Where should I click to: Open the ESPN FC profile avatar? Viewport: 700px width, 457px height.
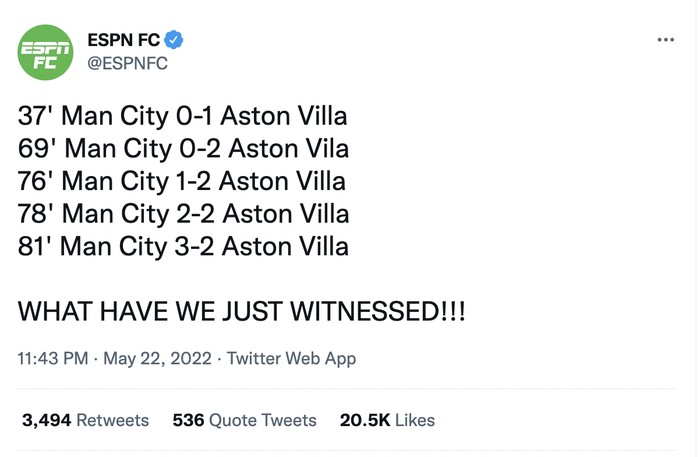click(45, 54)
